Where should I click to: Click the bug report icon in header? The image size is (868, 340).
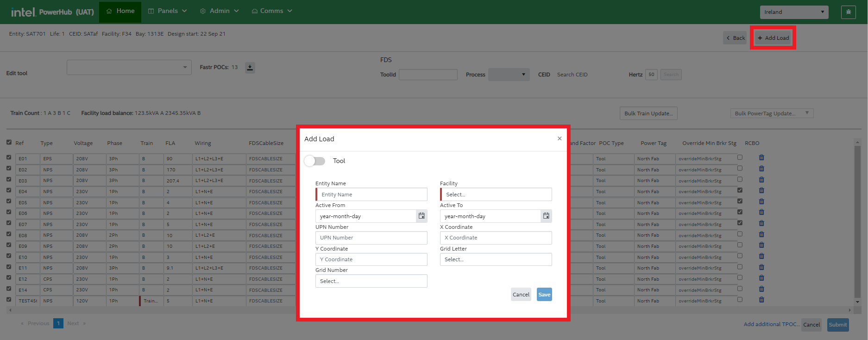point(848,12)
